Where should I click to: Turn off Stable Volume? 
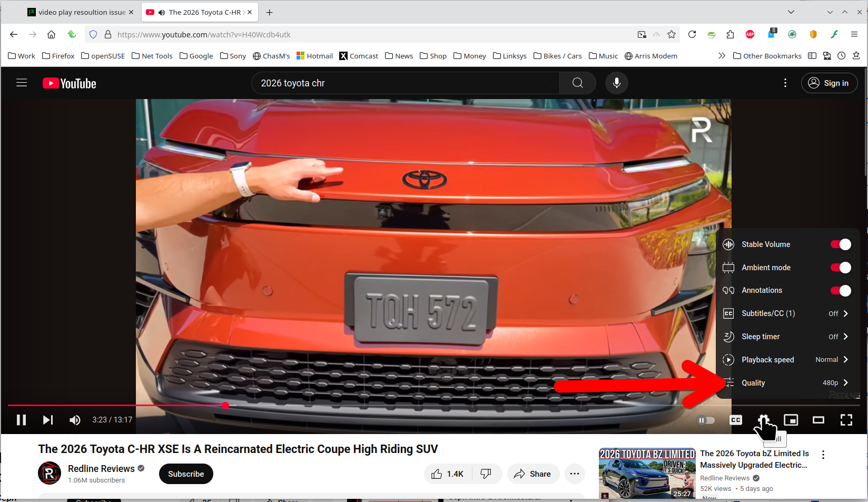pyautogui.click(x=841, y=244)
